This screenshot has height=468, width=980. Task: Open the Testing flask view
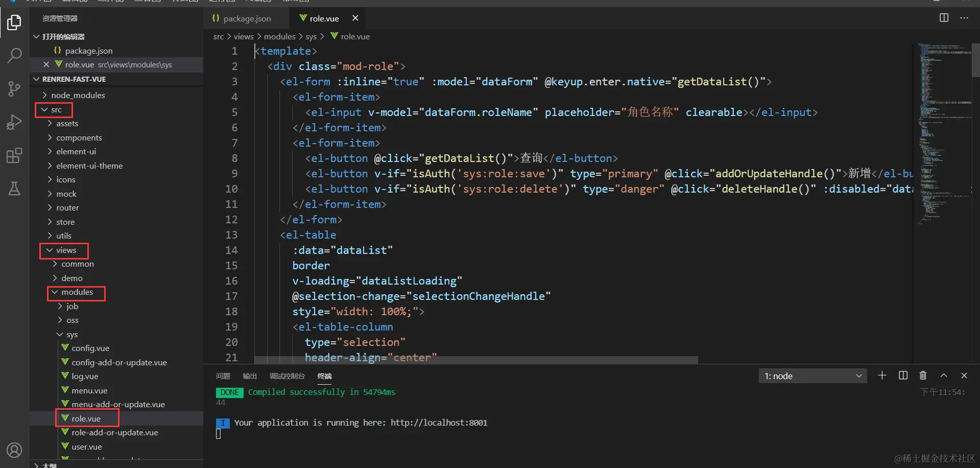point(14,189)
